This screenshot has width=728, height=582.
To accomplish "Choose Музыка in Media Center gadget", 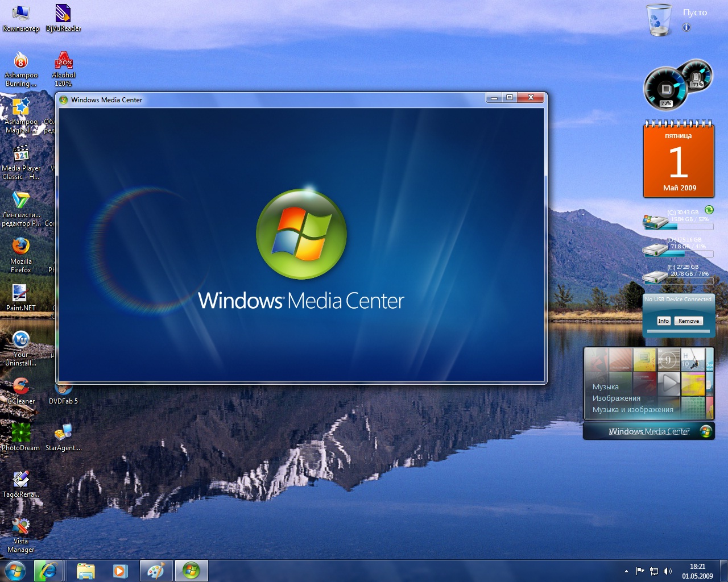I will pos(605,386).
